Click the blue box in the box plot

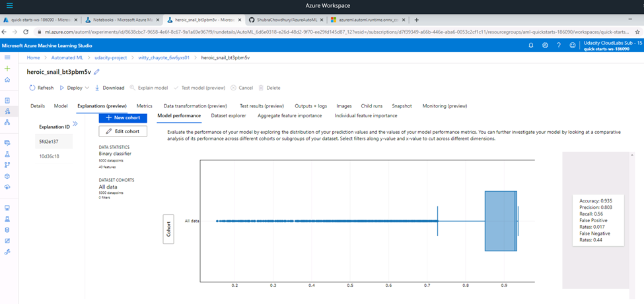click(x=500, y=221)
